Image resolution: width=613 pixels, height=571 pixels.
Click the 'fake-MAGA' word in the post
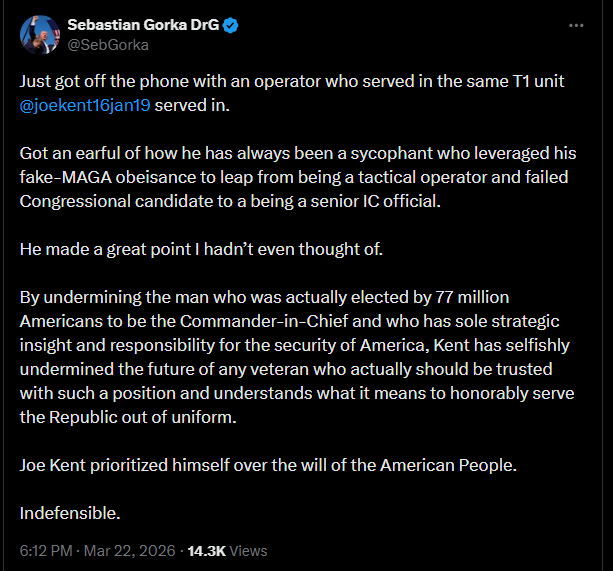pyautogui.click(x=63, y=177)
